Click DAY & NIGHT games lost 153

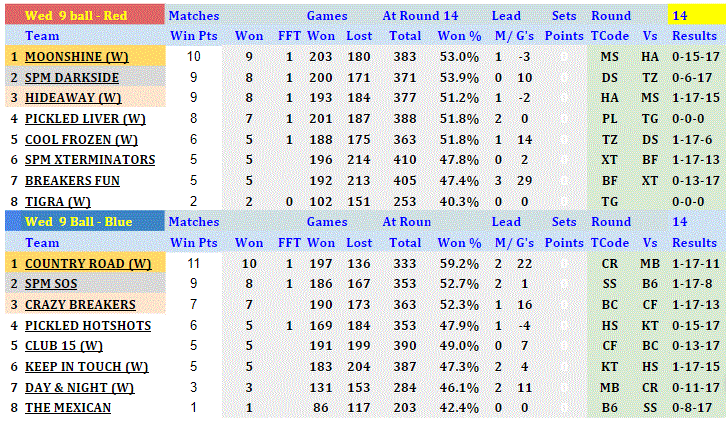point(358,387)
